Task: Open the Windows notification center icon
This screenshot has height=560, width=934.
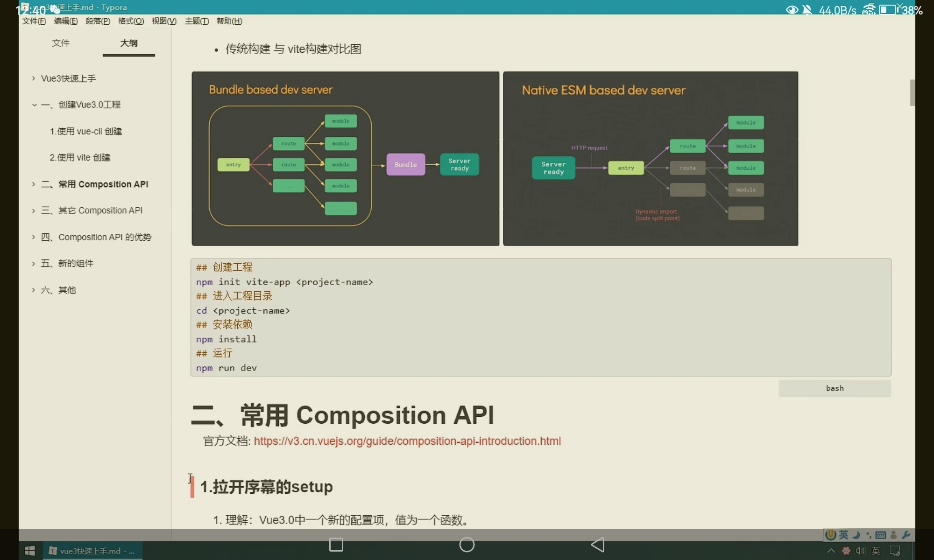Action: 895,551
